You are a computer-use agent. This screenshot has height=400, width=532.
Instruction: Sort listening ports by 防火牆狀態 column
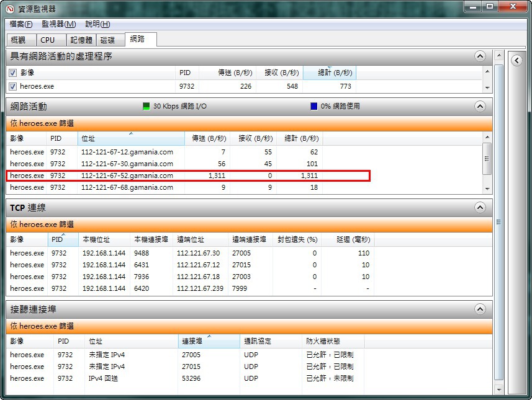[333, 341]
